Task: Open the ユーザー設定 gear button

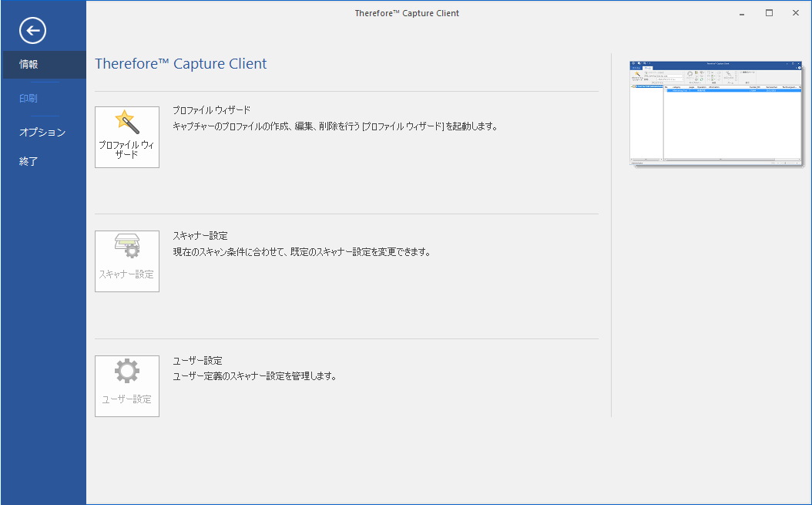Action: tap(127, 386)
